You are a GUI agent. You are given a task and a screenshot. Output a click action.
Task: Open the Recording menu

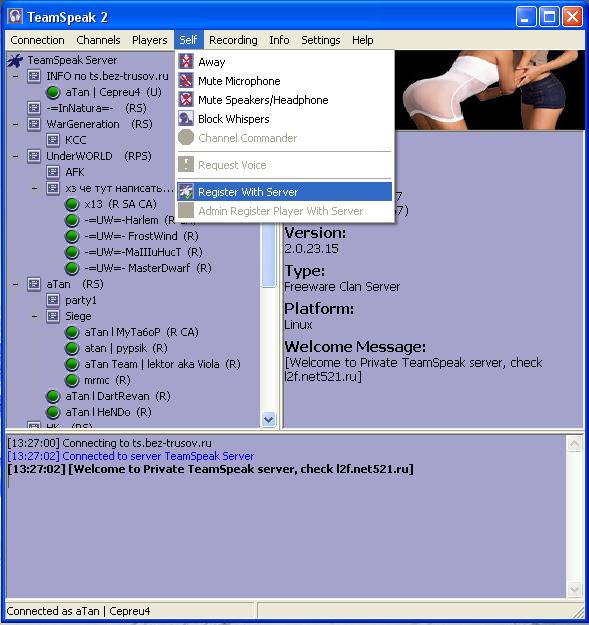pyautogui.click(x=233, y=40)
